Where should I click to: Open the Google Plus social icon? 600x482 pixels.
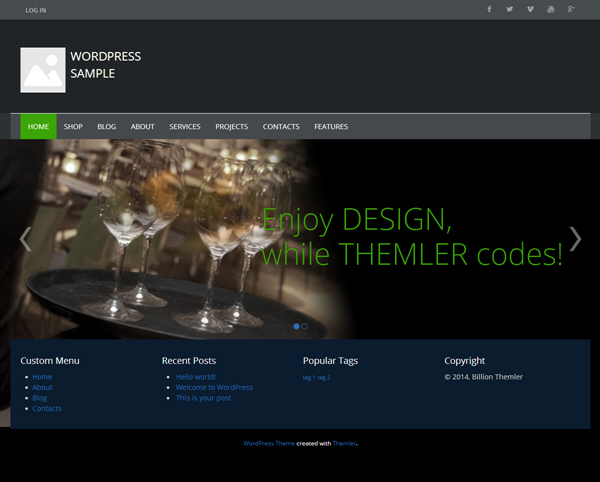(x=571, y=10)
